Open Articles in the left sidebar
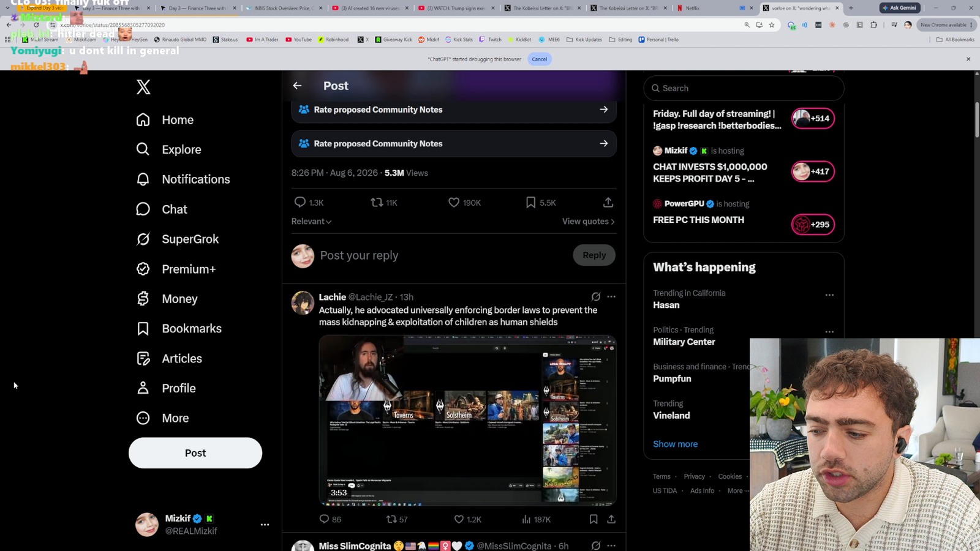The height and width of the screenshot is (551, 980). click(x=169, y=359)
